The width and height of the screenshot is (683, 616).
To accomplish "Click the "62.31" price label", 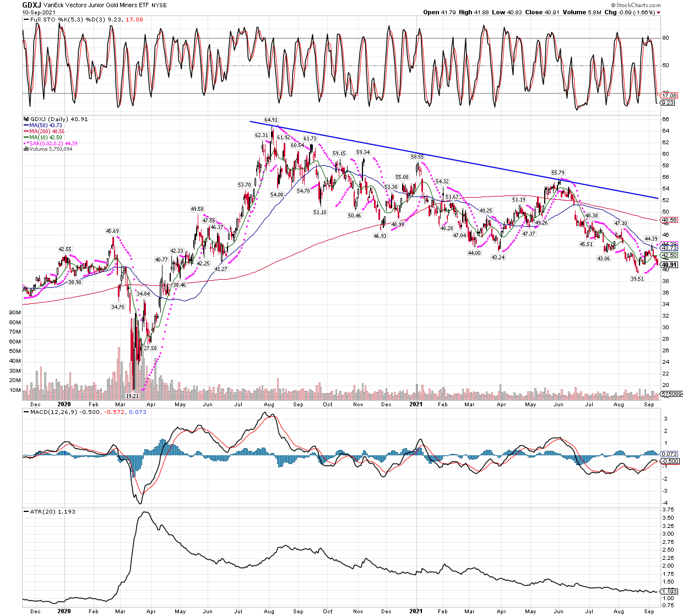I will point(262,135).
